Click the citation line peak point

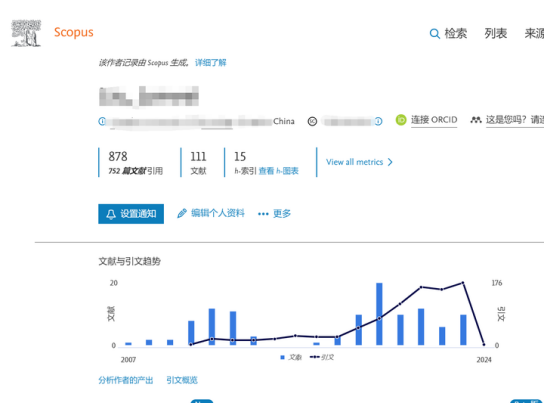(x=463, y=283)
